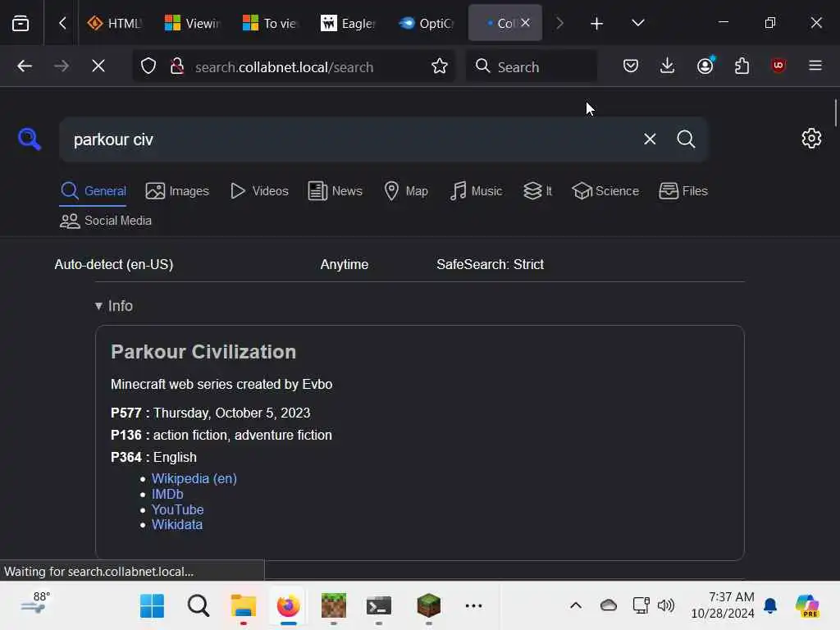Viewport: 840px width, 630px height.
Task: Click the Parkour Civilization heading
Action: (203, 352)
